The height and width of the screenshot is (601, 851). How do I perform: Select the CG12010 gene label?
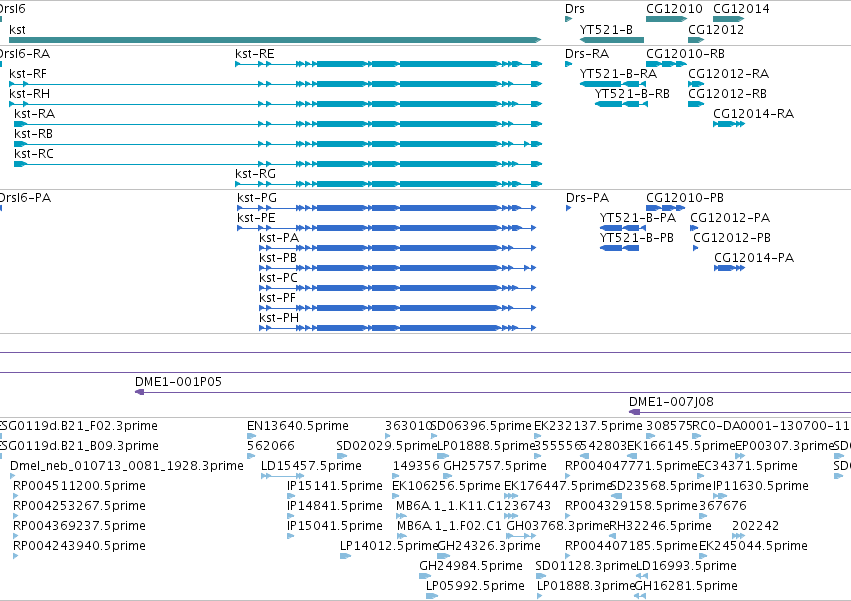[x=674, y=9]
